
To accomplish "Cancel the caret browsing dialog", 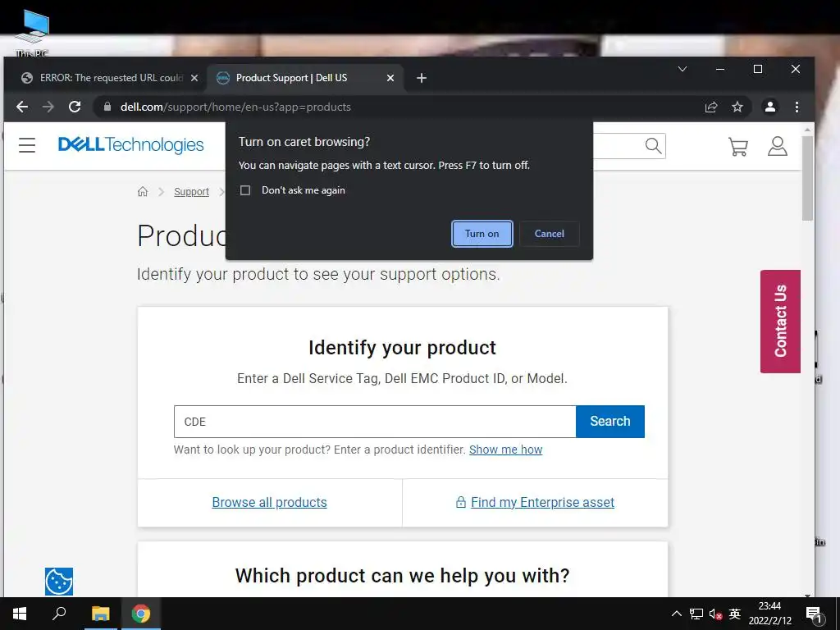I will 549,234.
